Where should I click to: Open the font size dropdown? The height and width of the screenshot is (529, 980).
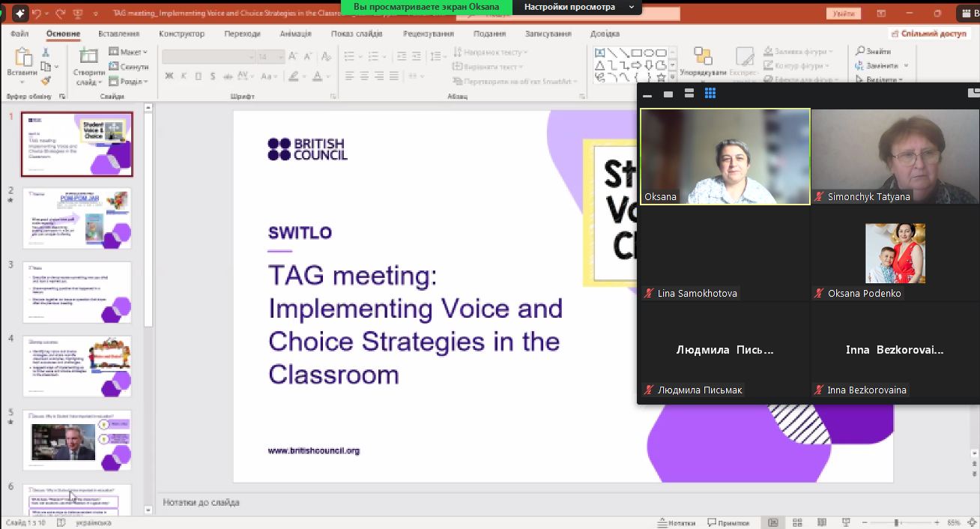(281, 57)
